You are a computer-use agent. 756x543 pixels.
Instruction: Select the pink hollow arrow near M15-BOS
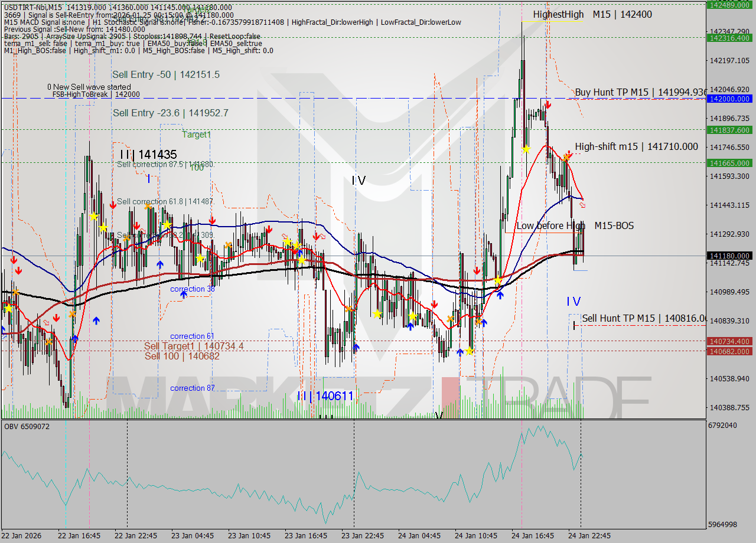[583, 205]
